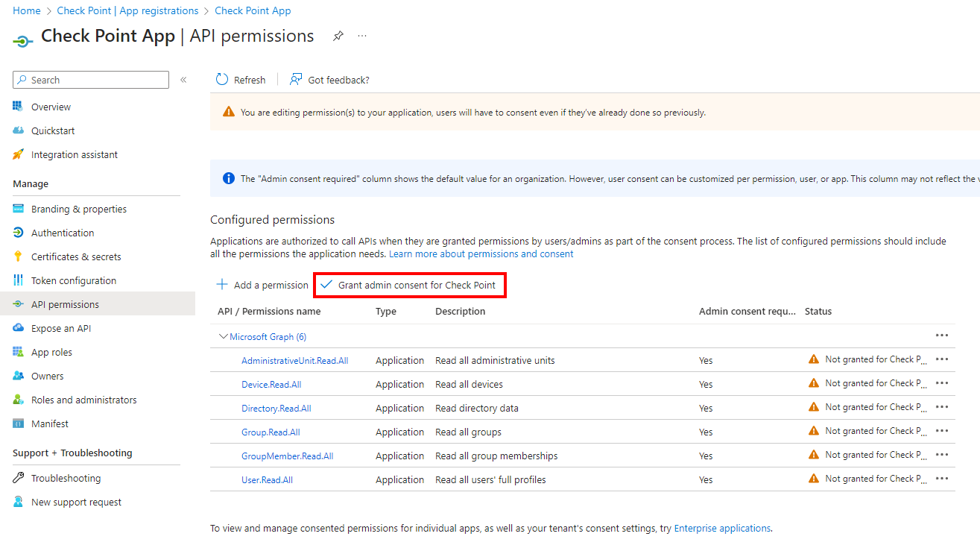Open ellipsis menu for Device.Read.All row
The image size is (980, 548).
(941, 383)
